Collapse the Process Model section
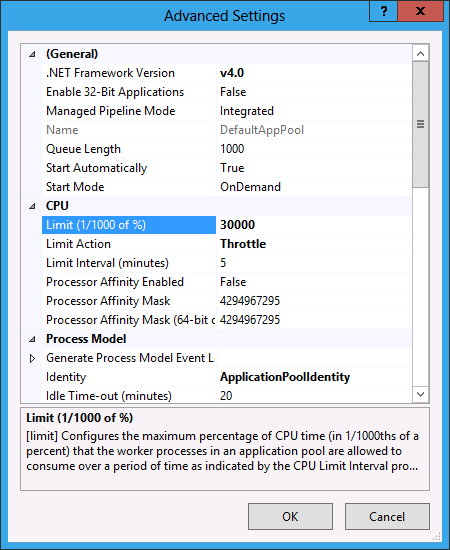This screenshot has width=450, height=550. point(32,339)
